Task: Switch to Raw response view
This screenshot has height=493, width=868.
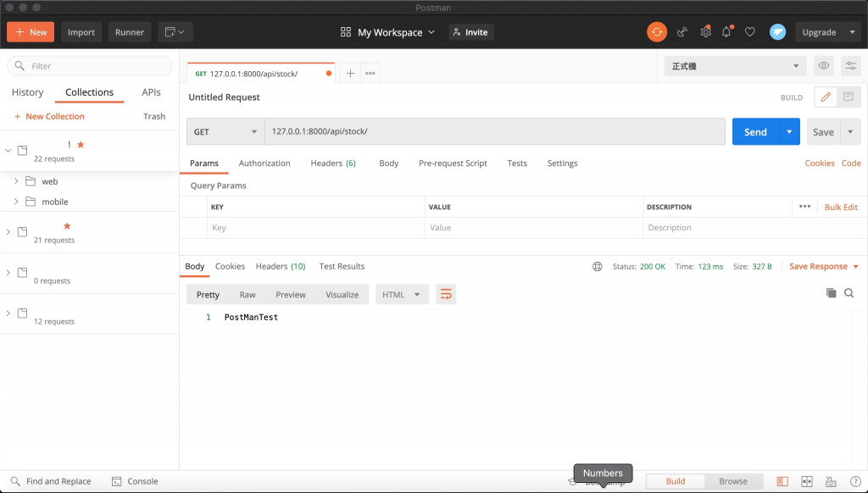Action: point(248,295)
